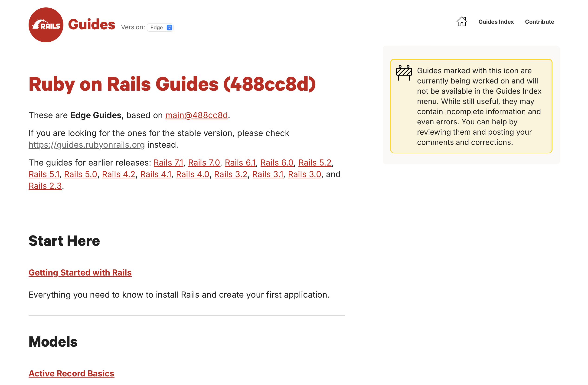Select the Guides Index menu item
This screenshot has width=588, height=385.
496,21
